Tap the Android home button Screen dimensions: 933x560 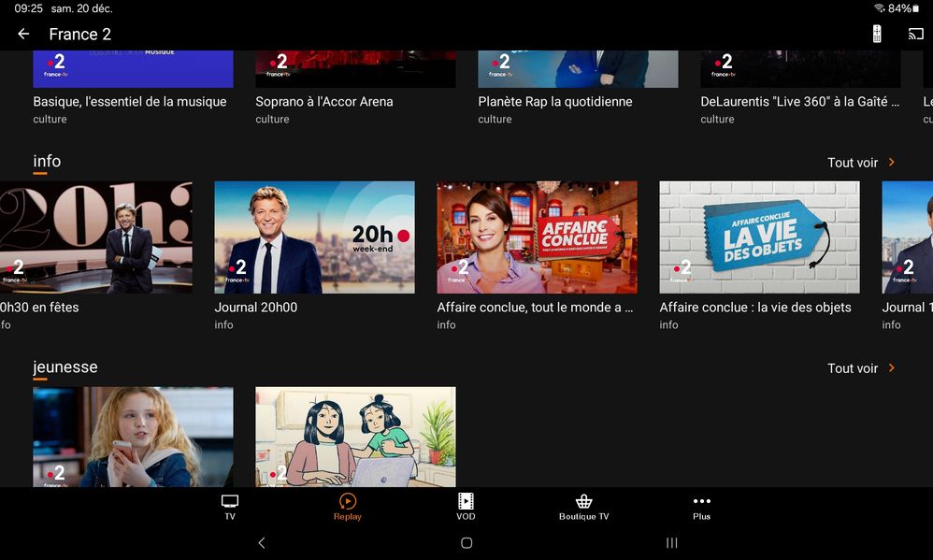click(466, 543)
